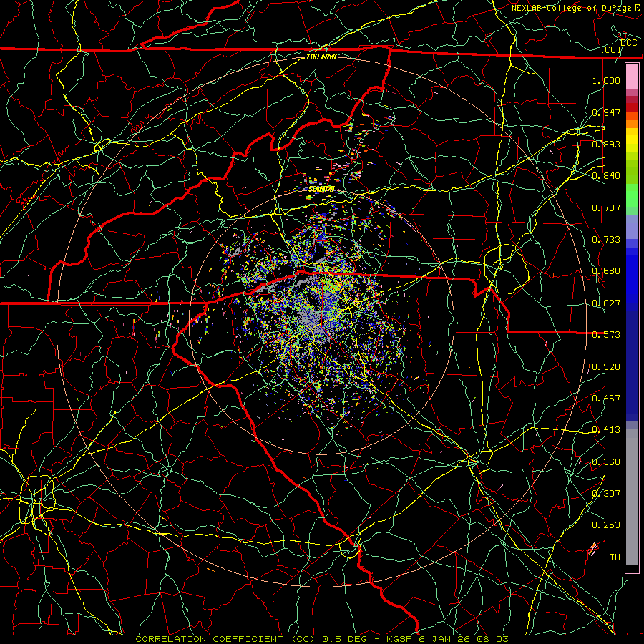Click the 0.573 scale value
644x644 pixels.
pos(606,335)
